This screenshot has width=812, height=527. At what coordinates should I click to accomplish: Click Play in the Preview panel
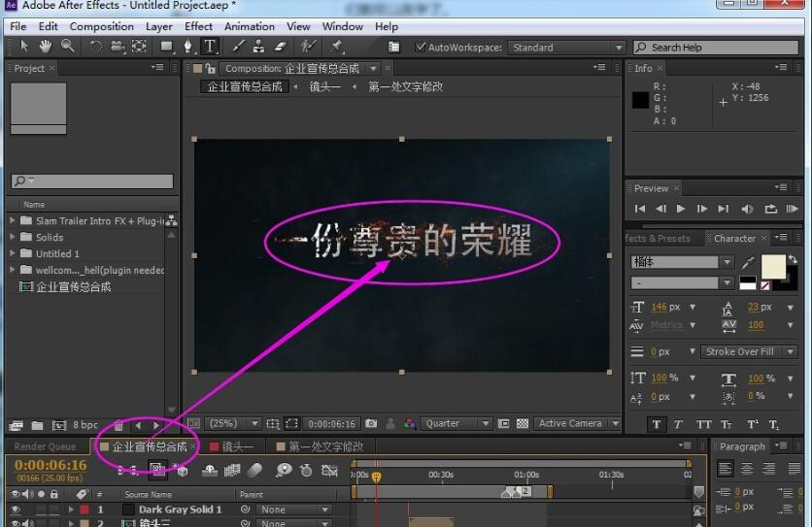pyautogui.click(x=681, y=209)
